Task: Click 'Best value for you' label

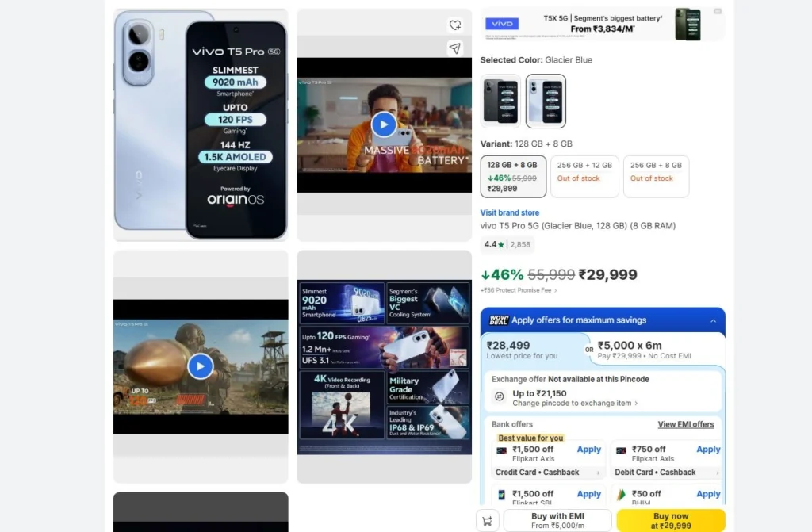Action: point(530,438)
